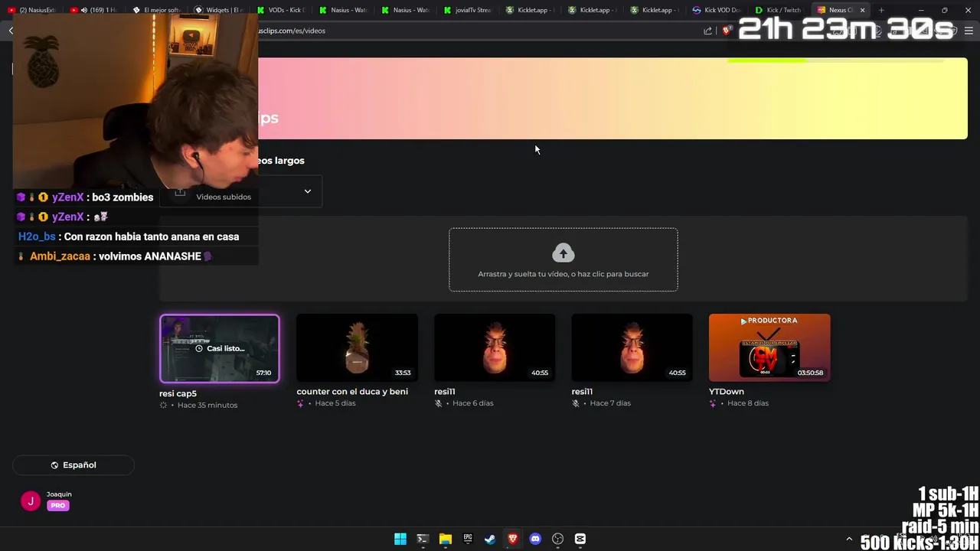The width and height of the screenshot is (980, 551).
Task: Switch to the jovialTv Stream tab
Action: click(x=469, y=10)
